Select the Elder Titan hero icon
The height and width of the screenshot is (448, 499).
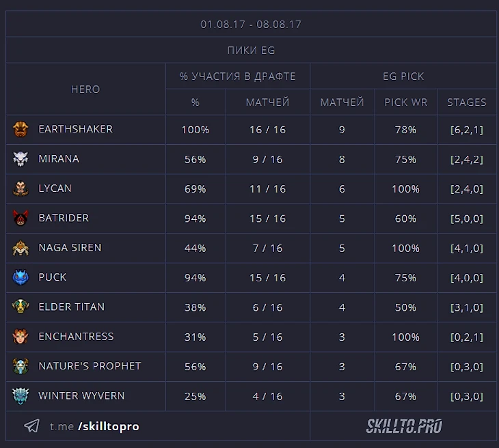tap(21, 307)
